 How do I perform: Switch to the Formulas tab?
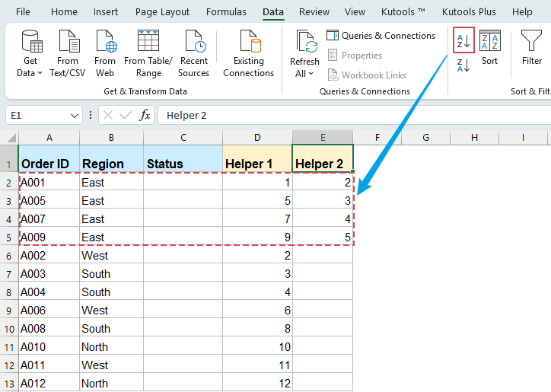coord(226,12)
